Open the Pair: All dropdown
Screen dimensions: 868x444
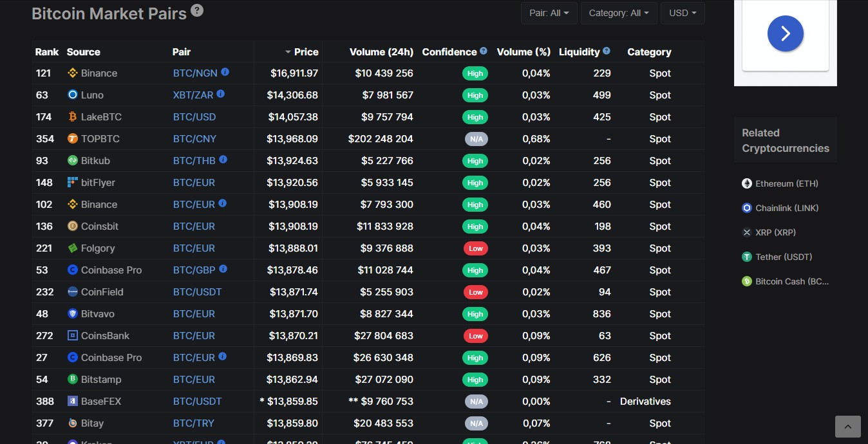pyautogui.click(x=549, y=13)
